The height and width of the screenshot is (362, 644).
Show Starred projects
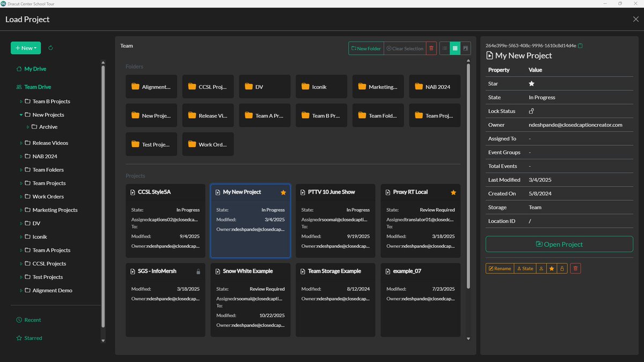tap(29, 338)
